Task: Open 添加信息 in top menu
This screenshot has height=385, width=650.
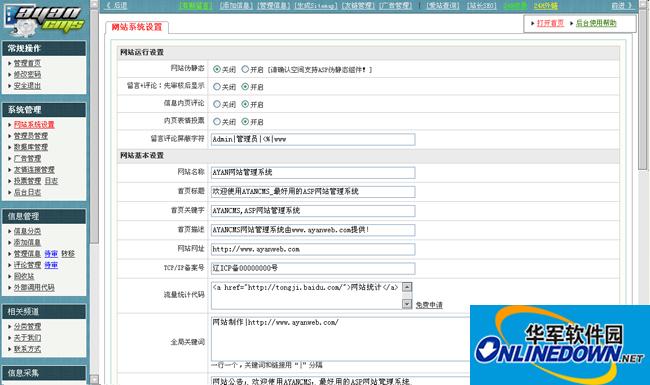Action: tap(236, 5)
